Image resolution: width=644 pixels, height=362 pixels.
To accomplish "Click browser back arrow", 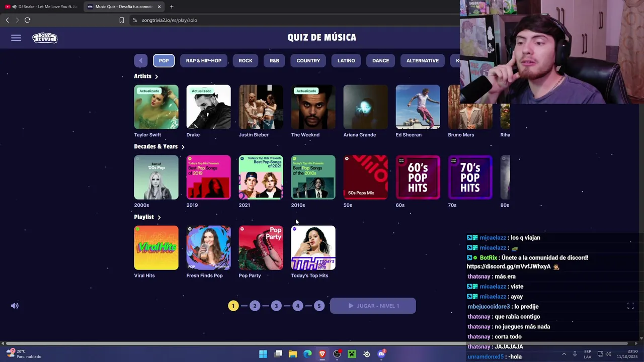I will [x=8, y=20].
